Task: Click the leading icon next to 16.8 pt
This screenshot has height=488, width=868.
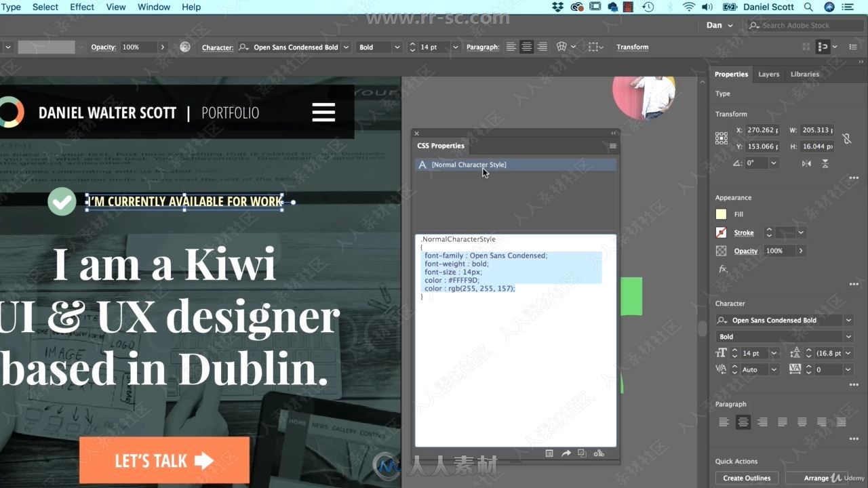Action: click(795, 353)
